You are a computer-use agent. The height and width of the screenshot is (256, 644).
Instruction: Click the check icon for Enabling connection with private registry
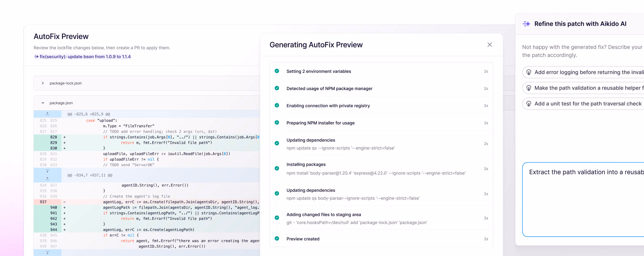pos(277,105)
